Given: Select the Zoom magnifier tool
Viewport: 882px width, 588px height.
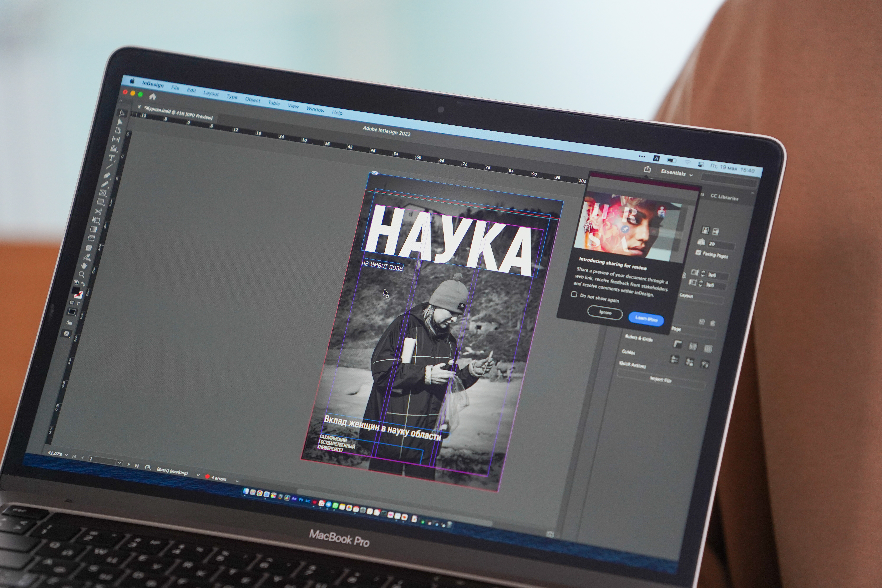Looking at the screenshot, I should point(82,274).
